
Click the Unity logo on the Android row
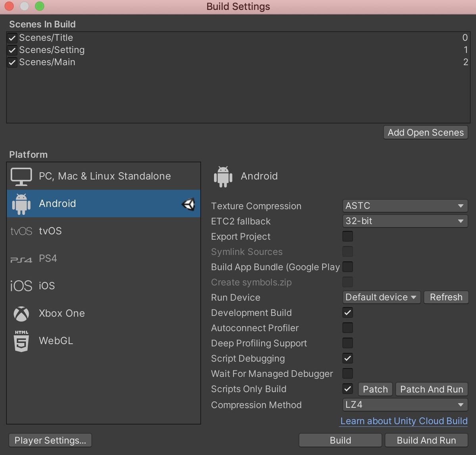(188, 204)
